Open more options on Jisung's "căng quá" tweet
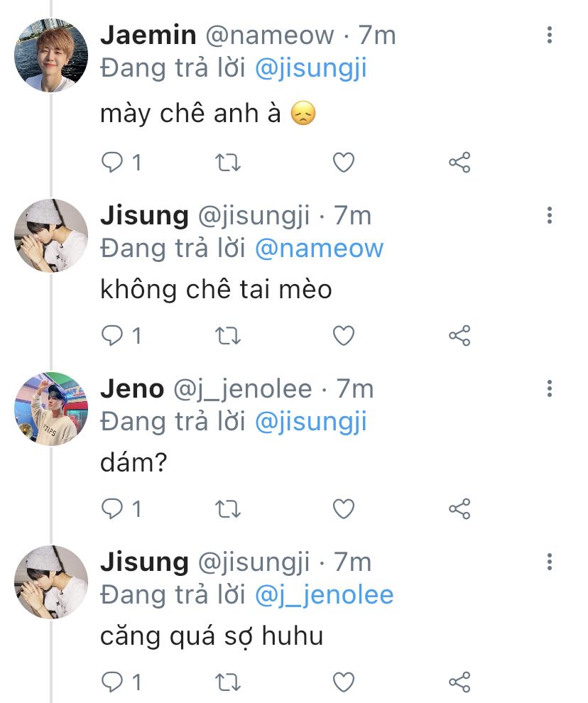Viewport: 588px width, 703px height. tap(549, 562)
